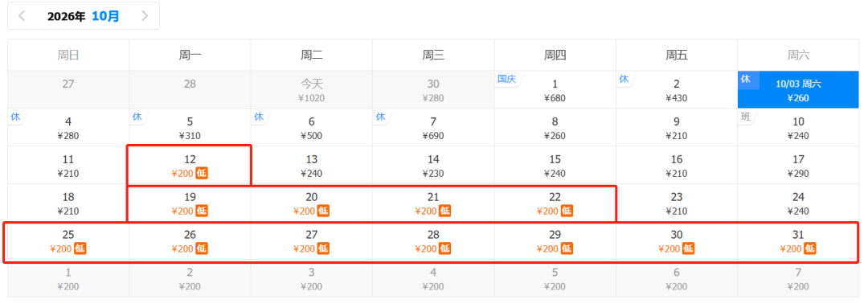
Task: Select today's date priced ¥1020
Action: (x=312, y=90)
